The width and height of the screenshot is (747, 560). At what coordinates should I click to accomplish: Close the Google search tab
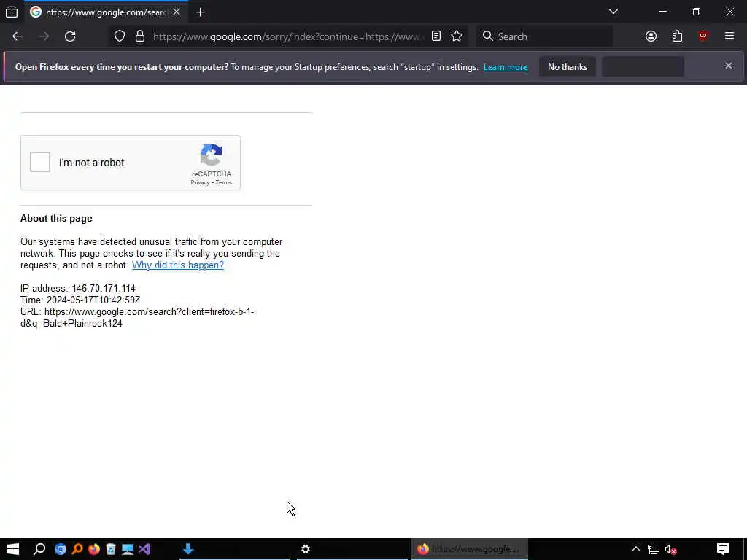pos(177,12)
